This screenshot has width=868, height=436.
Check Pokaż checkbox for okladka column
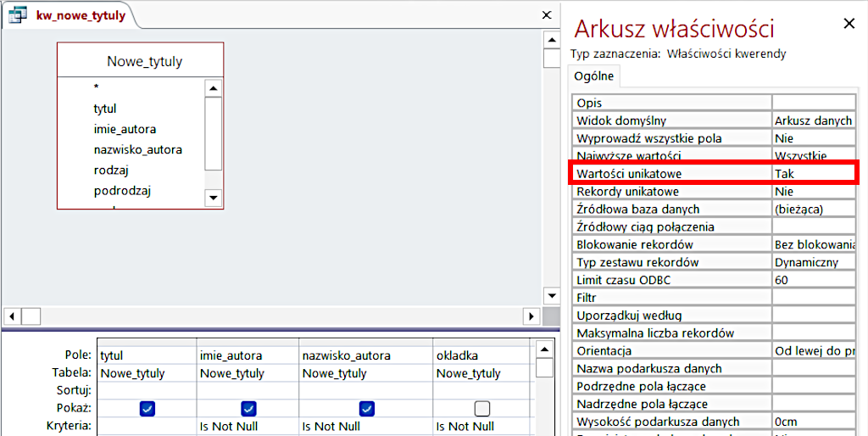pos(482,409)
